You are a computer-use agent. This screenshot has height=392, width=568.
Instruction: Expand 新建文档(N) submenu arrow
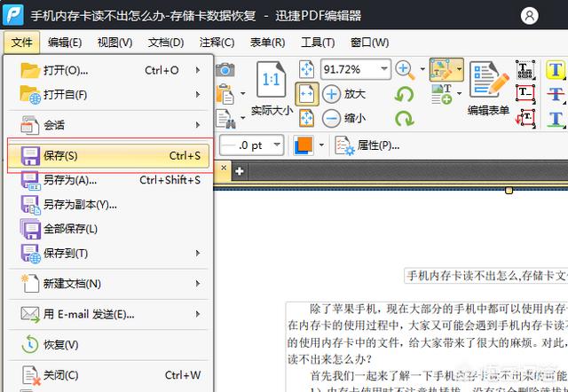tap(198, 284)
